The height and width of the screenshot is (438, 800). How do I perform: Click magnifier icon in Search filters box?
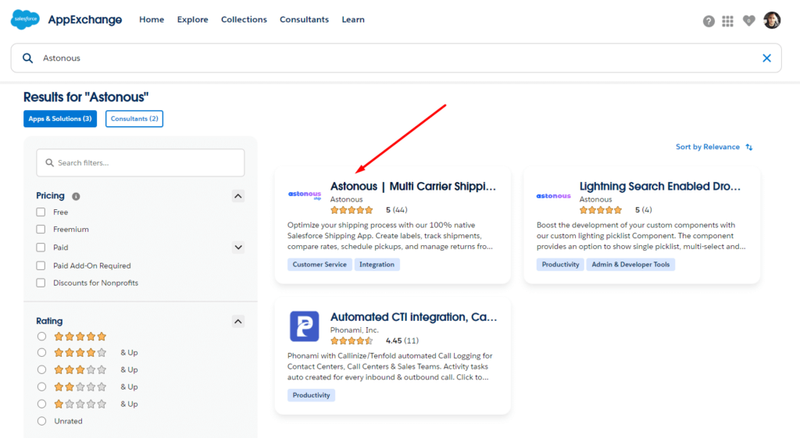[49, 163]
